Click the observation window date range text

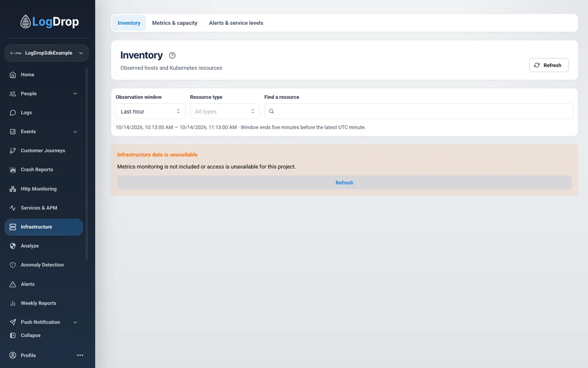tap(241, 127)
